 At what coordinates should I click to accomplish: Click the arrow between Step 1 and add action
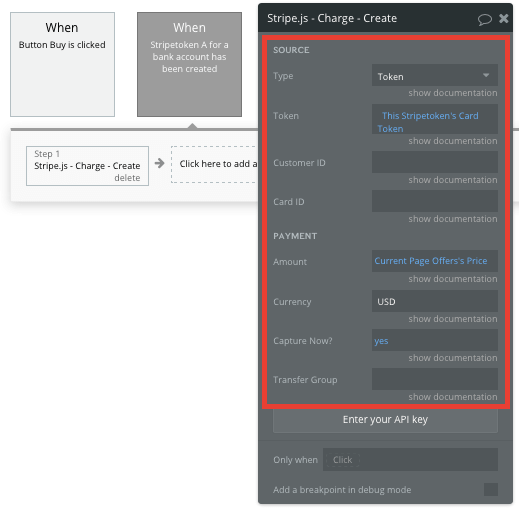click(x=160, y=163)
